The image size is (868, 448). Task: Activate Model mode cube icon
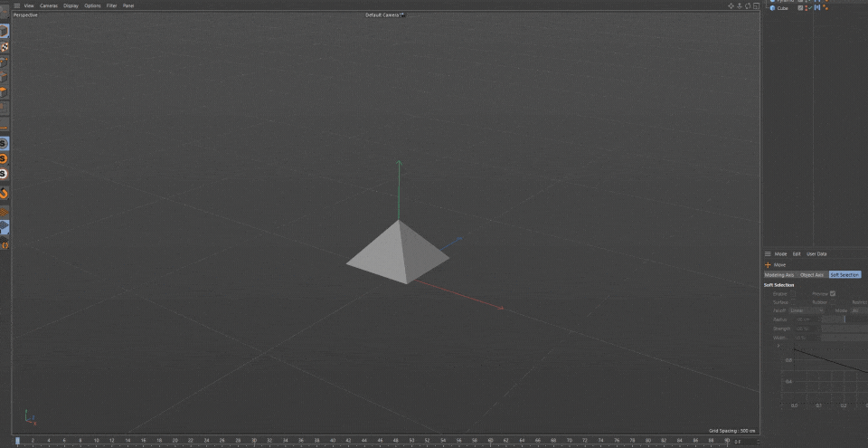pos(4,31)
